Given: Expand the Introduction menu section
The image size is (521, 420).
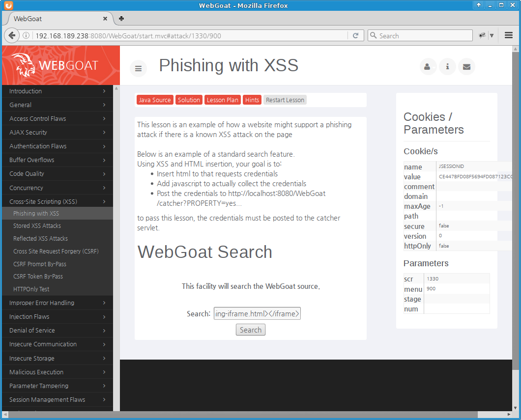Looking at the screenshot, I should tap(58, 91).
